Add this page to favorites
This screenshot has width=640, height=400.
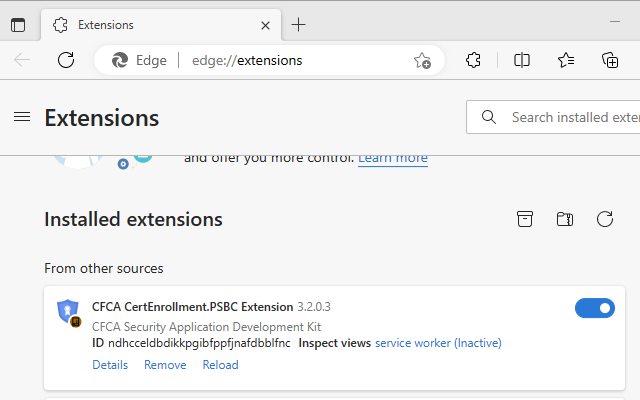pos(422,60)
